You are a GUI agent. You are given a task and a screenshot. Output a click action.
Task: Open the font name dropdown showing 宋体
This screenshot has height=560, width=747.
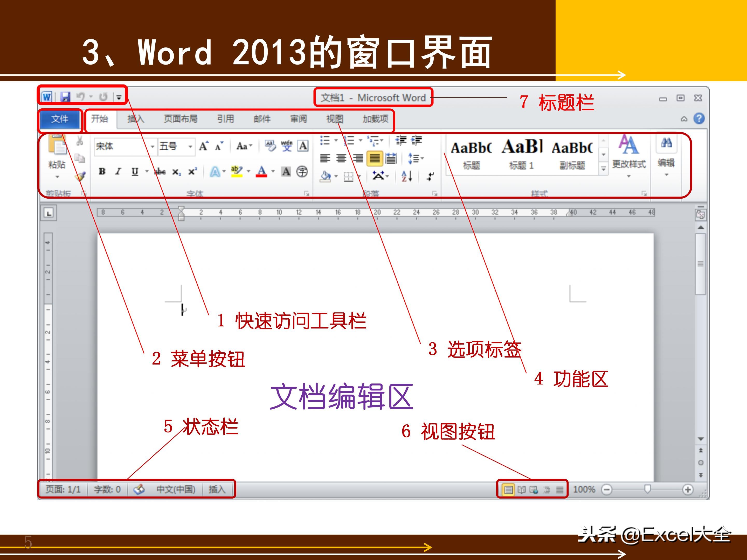153,146
